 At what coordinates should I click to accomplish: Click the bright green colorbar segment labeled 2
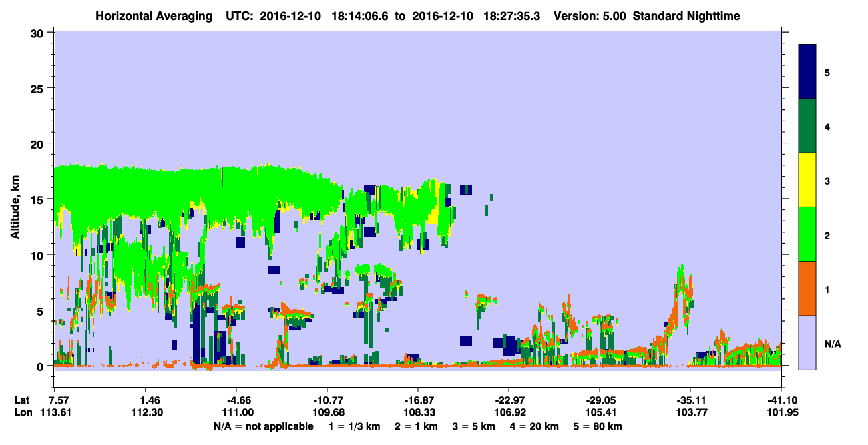807,234
